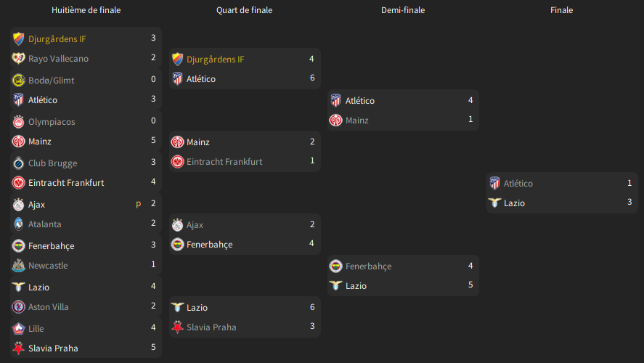644x363 pixels.
Task: Click the Quart de finale column header
Action: 245,10
